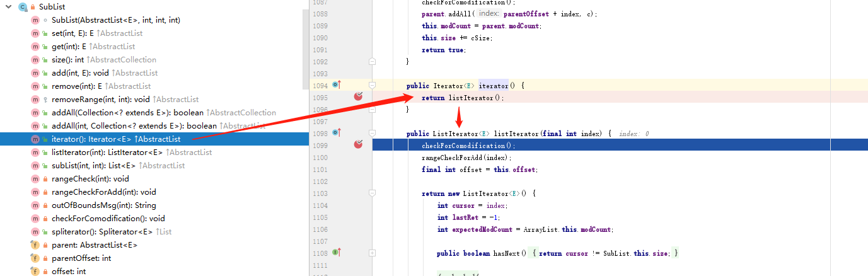Click 'return true;' statement in editor
Screen dimensions: 868x276
tap(444, 50)
